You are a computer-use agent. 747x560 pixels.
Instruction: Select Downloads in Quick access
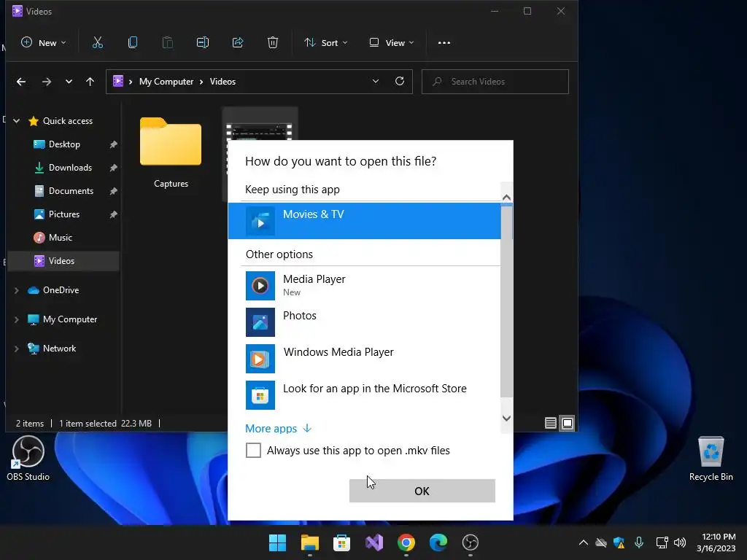(x=64, y=168)
